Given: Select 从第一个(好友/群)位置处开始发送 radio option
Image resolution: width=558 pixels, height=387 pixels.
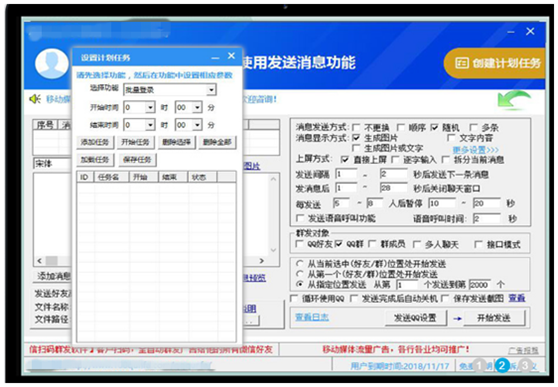Looking at the screenshot, I should (300, 274).
